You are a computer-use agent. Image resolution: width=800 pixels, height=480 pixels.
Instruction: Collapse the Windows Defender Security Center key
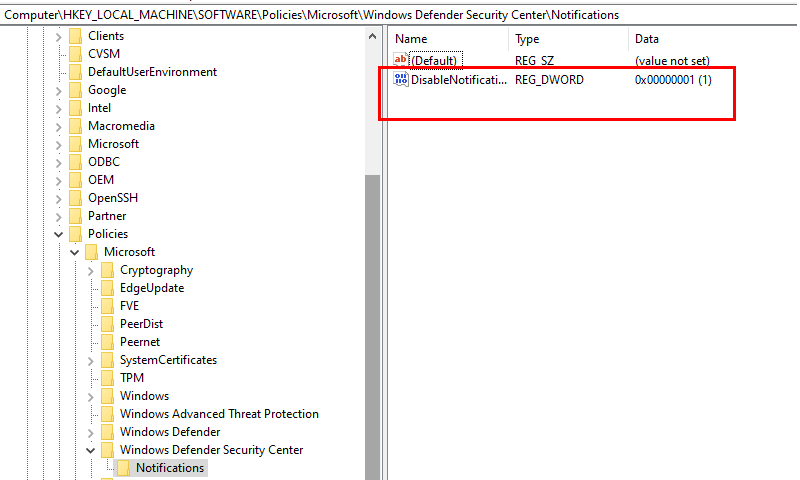[90, 450]
